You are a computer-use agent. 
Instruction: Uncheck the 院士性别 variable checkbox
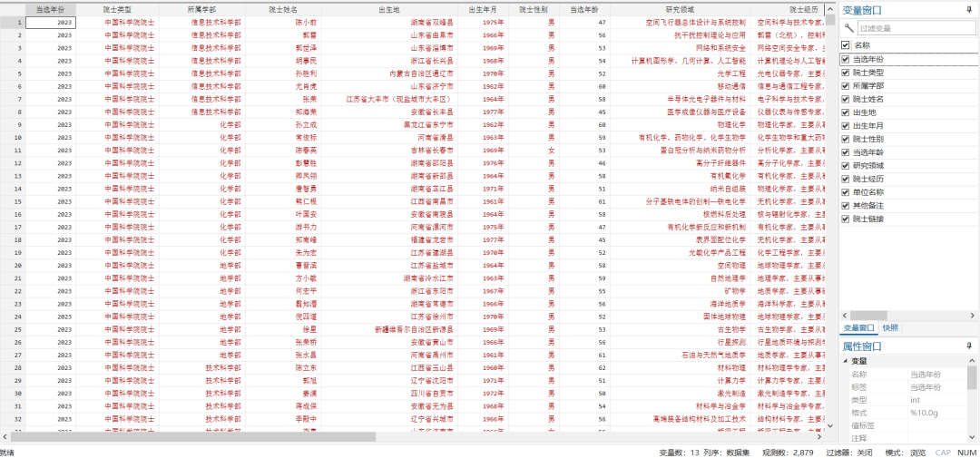[x=846, y=139]
